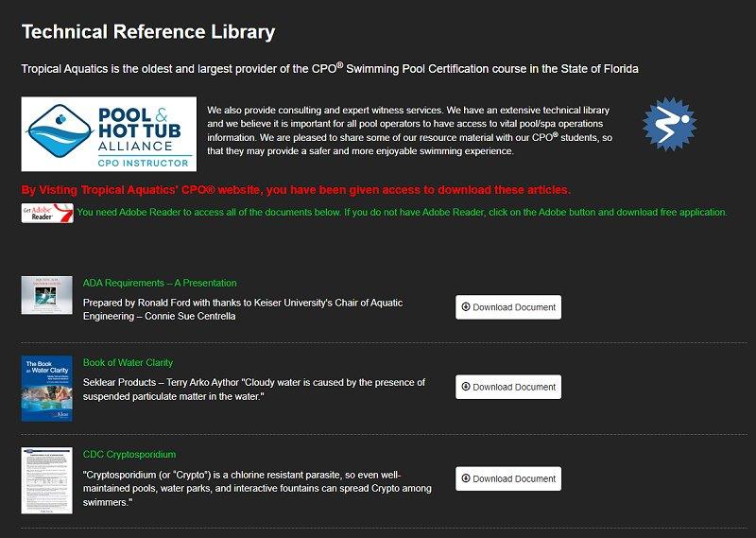Click the Seklear Products cloudy water description
Image resolution: width=756 pixels, height=538 pixels.
point(254,389)
